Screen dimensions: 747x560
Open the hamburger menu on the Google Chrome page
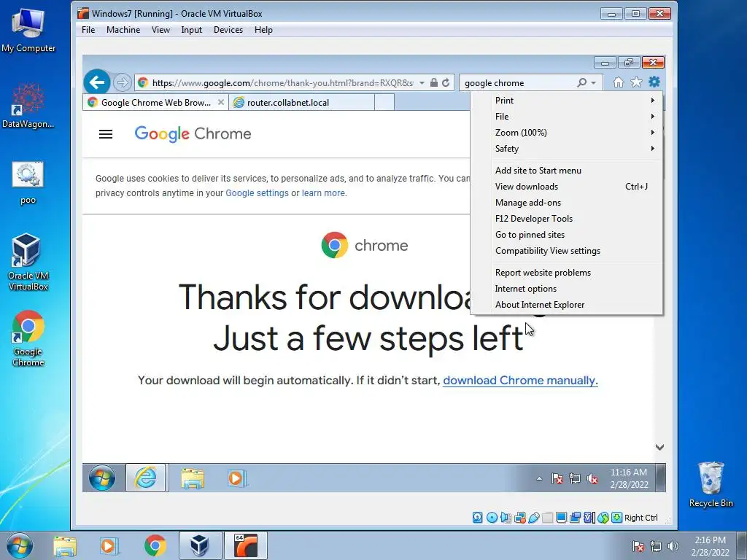[106, 134]
